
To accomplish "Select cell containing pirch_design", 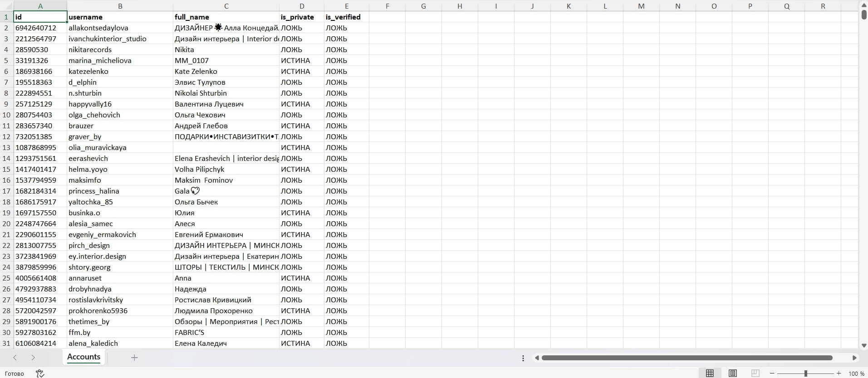I will (120, 245).
